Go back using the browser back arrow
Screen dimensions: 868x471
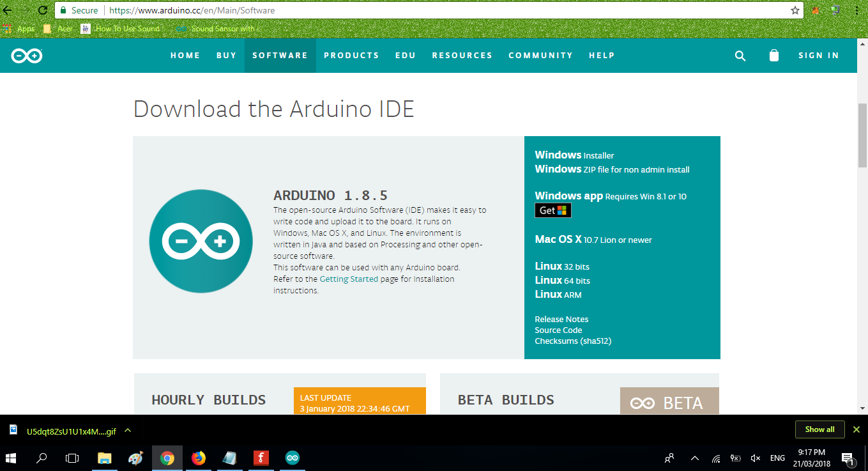pyautogui.click(x=8, y=10)
